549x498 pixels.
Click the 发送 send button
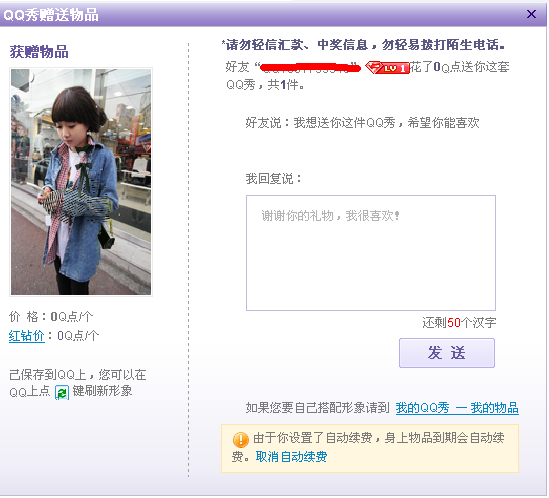(x=447, y=353)
